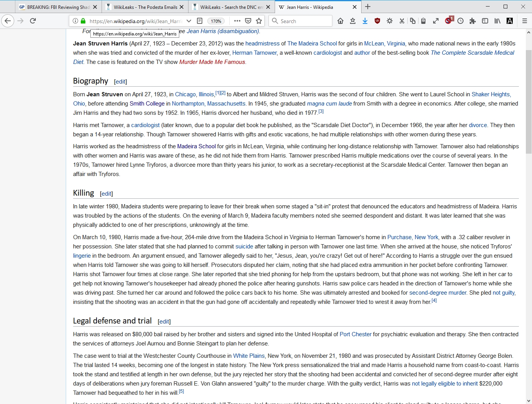
Task: Open the History clock icon
Action: 460,21
